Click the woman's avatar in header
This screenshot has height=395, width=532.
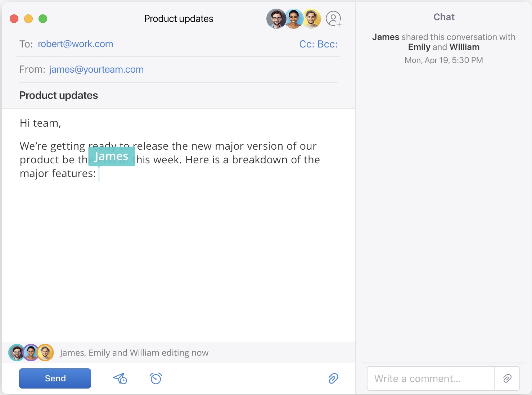[295, 19]
